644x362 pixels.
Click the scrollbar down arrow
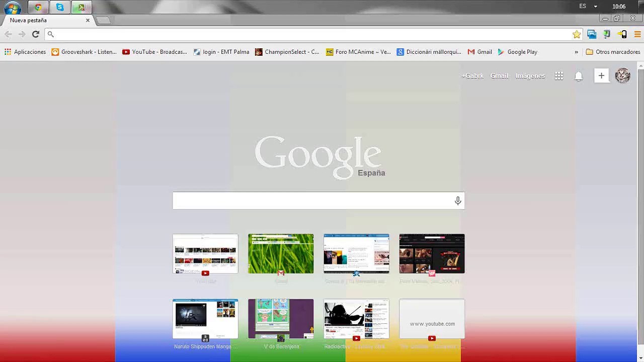(x=640, y=358)
